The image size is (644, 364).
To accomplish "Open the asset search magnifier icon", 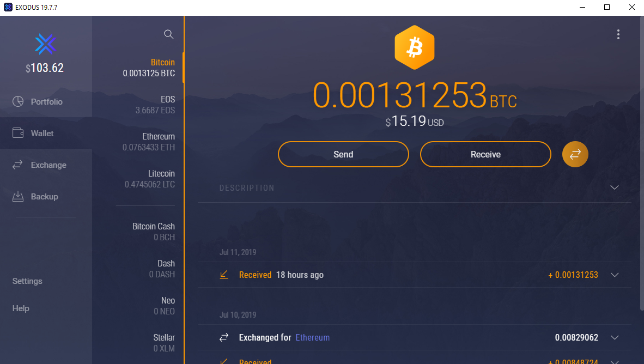I will 169,34.
